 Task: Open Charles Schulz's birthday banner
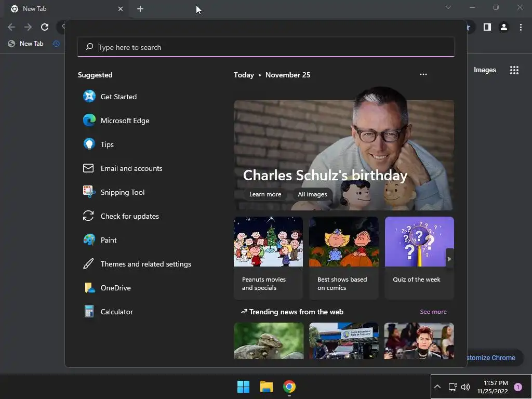pyautogui.click(x=344, y=155)
